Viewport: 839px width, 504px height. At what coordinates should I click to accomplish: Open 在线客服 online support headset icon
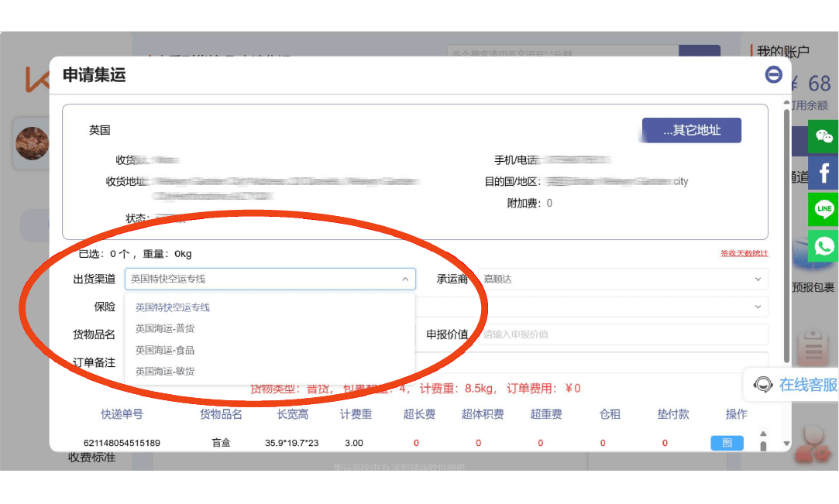click(x=763, y=385)
